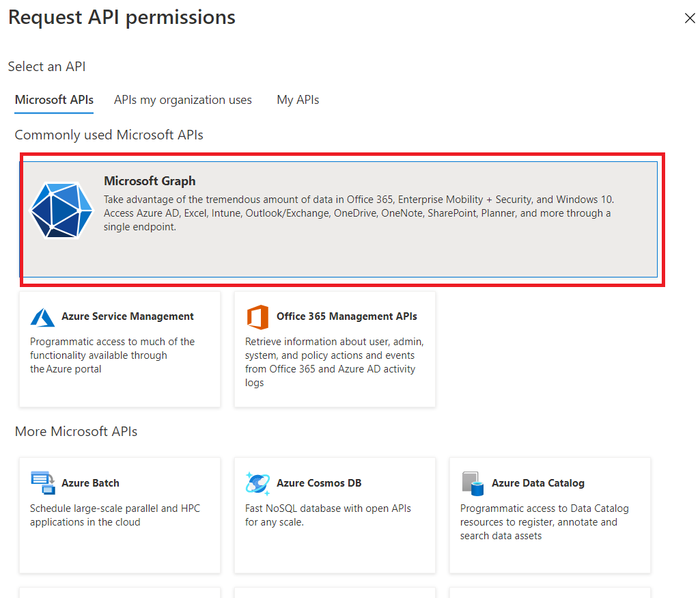Viewport: 700px width, 598px height.
Task: Click the "More Microsoft APIs" heading
Action: 76,431
